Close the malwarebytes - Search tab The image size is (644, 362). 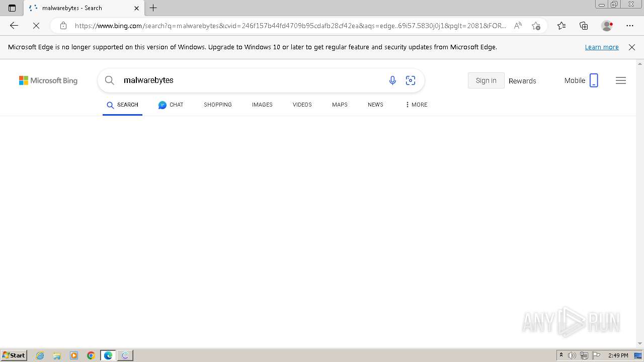point(136,8)
